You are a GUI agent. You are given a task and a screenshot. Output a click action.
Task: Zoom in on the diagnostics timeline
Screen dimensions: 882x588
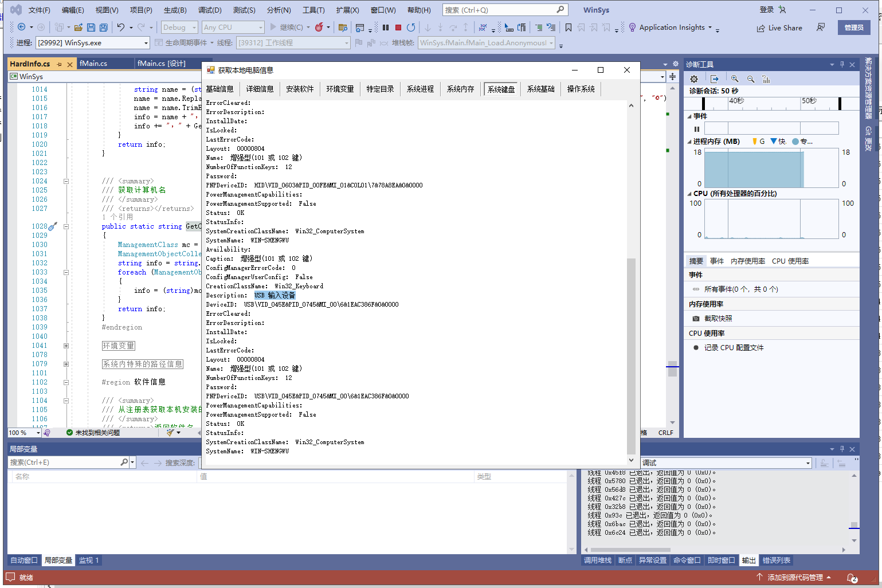735,79
